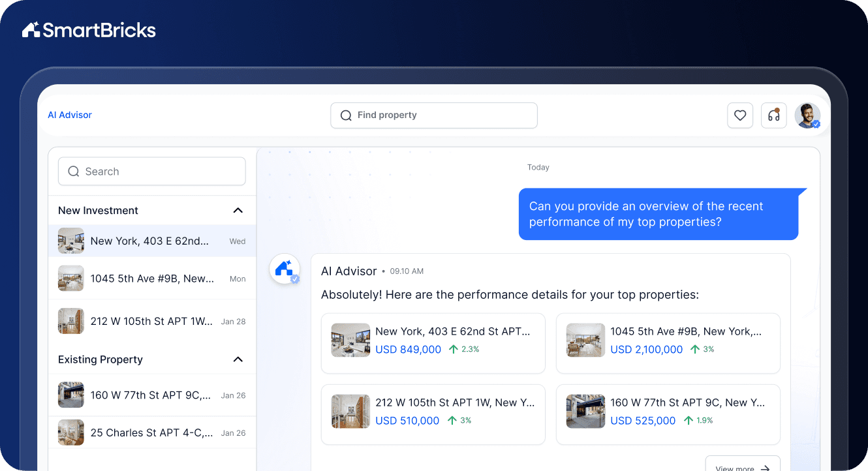
Task: Click the USD 849,000 price link
Action: 407,349
